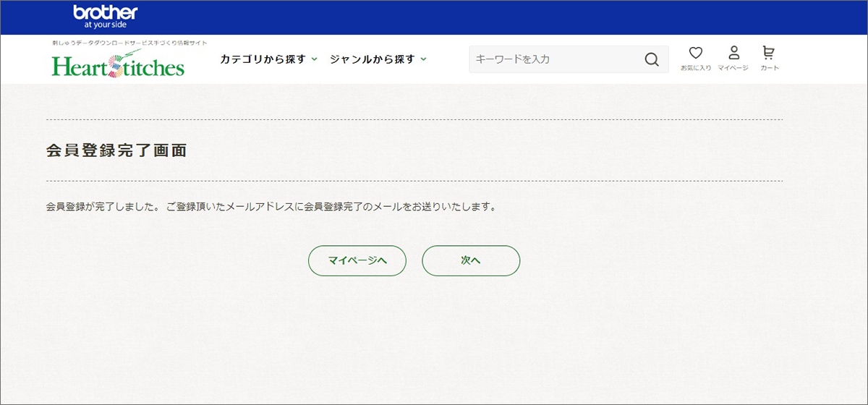Viewport: 868px width, 405px height.
Task: Expand the chevron beside ジャンルから探す
Action: (424, 59)
